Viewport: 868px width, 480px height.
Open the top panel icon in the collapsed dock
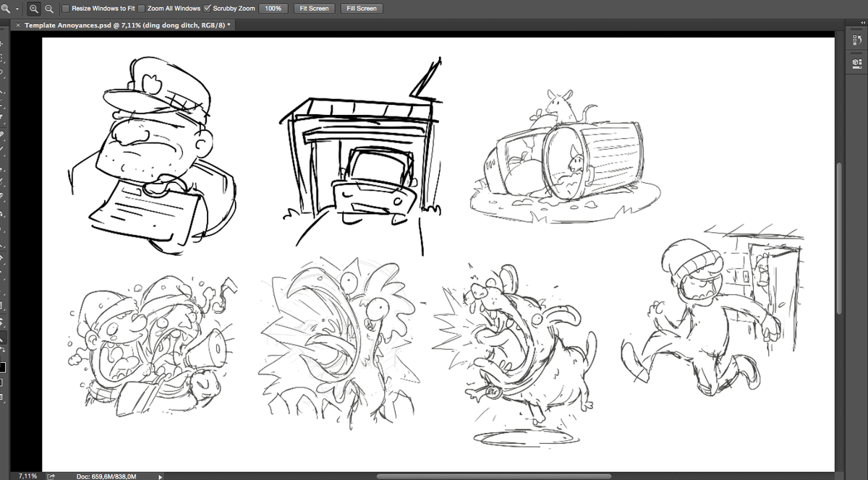856,40
